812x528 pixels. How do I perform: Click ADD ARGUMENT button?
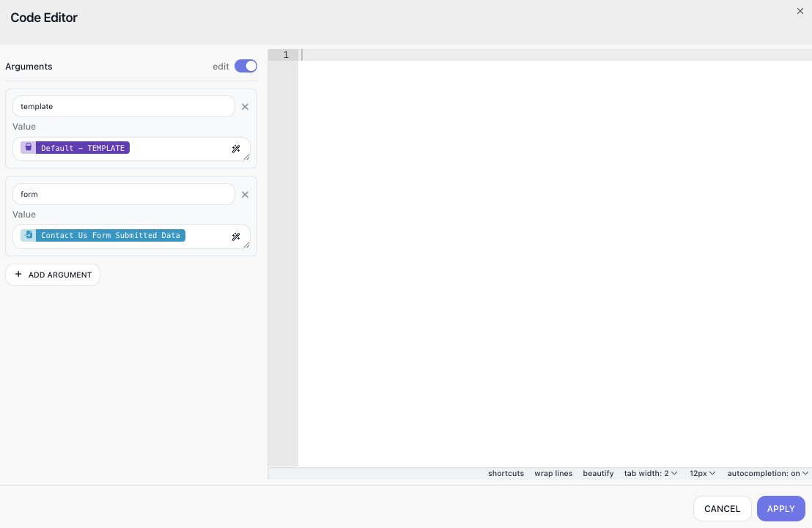click(53, 275)
